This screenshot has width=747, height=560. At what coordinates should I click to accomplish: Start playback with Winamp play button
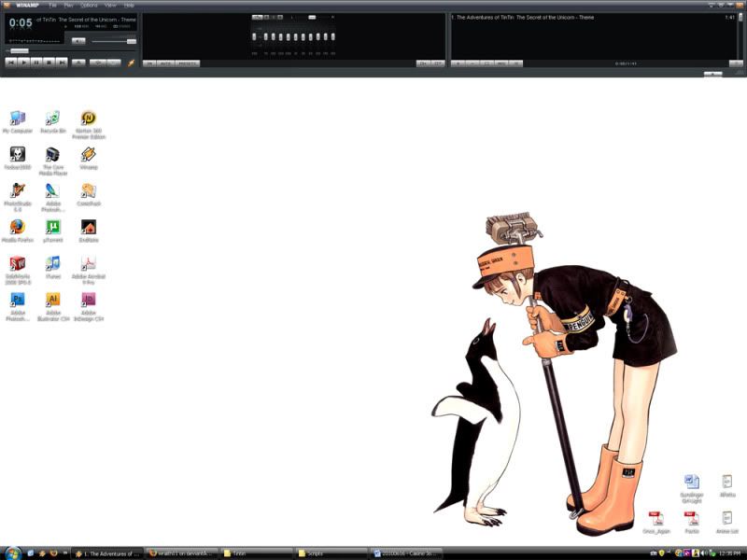24,63
